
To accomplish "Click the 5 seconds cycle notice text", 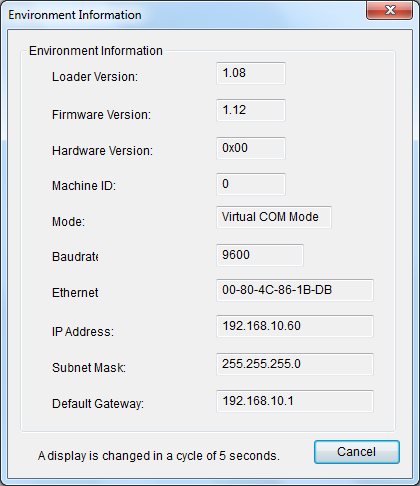I will pos(159,456).
